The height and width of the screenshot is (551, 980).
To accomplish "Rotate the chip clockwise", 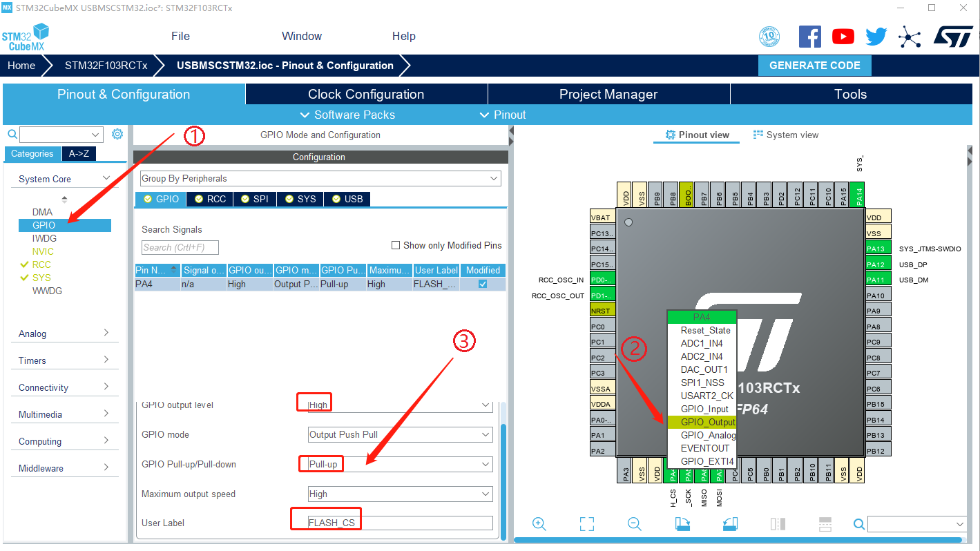I will pyautogui.click(x=682, y=523).
